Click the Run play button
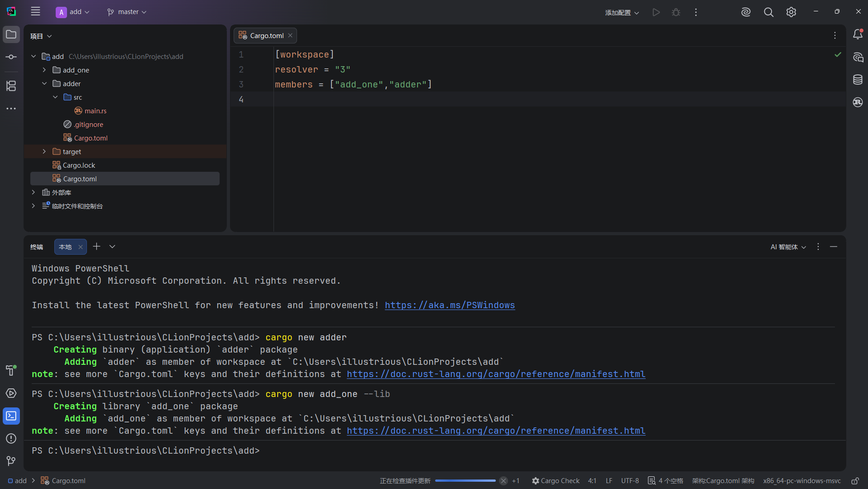Screen dimensions: 868x489 [x=656, y=12]
